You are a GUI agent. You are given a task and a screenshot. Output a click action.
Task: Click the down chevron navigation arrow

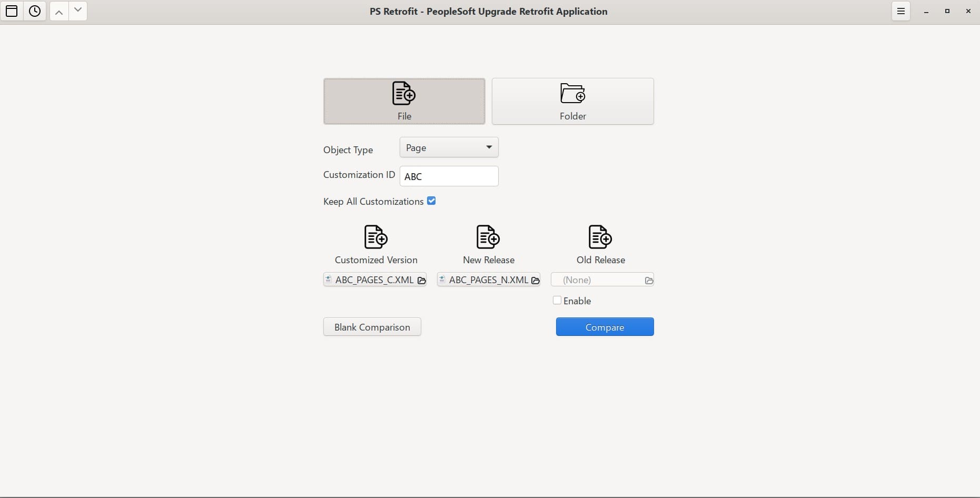(78, 11)
